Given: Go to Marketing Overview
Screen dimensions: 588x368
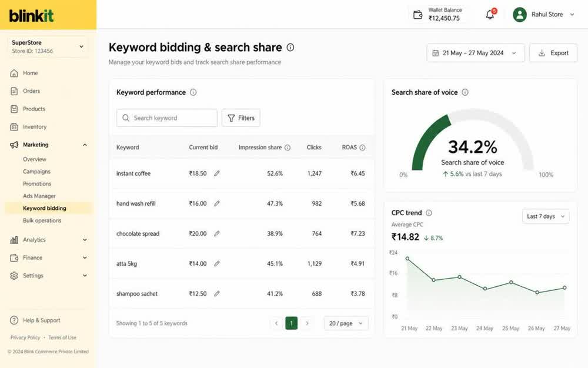Looking at the screenshot, I should pos(35,159).
